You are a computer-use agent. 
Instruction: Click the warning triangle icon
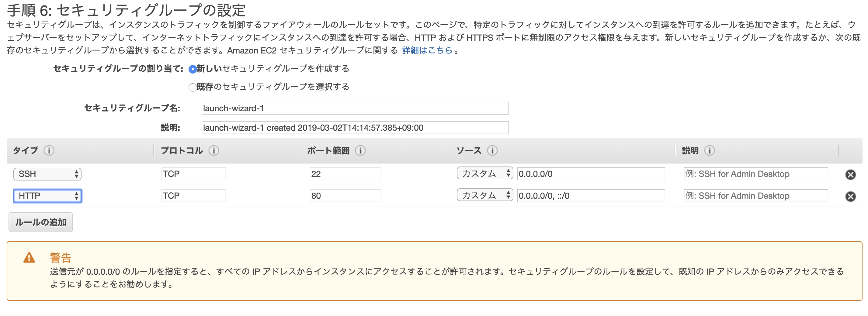point(29,258)
